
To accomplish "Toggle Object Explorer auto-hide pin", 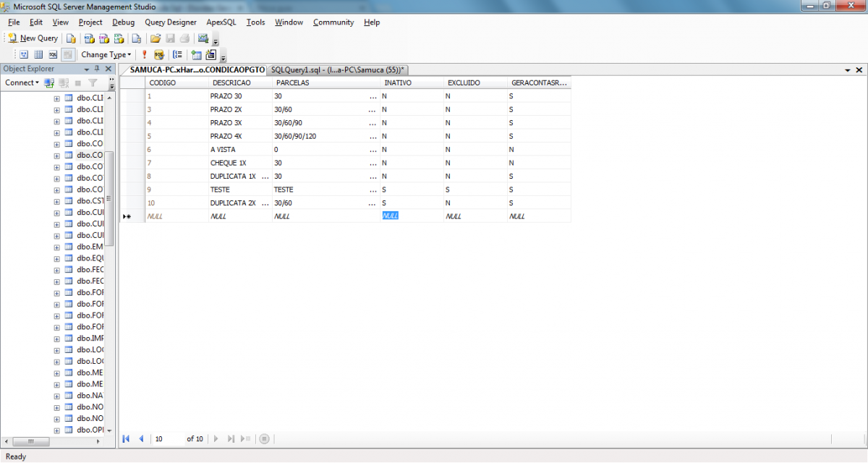I will click(x=98, y=69).
